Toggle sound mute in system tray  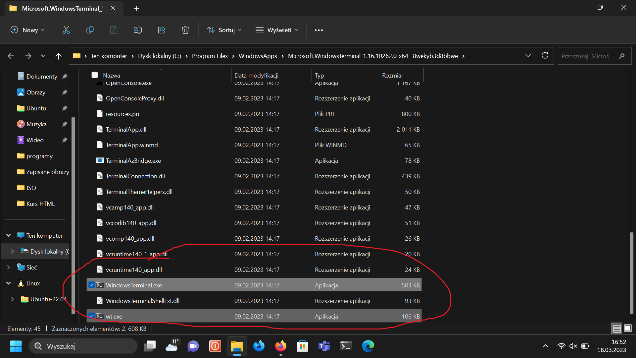tap(573, 346)
